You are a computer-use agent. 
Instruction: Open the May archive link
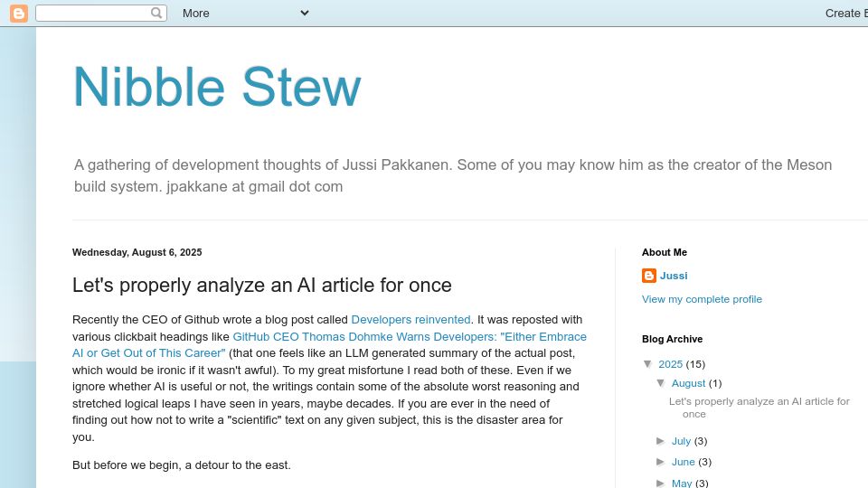(x=682, y=483)
